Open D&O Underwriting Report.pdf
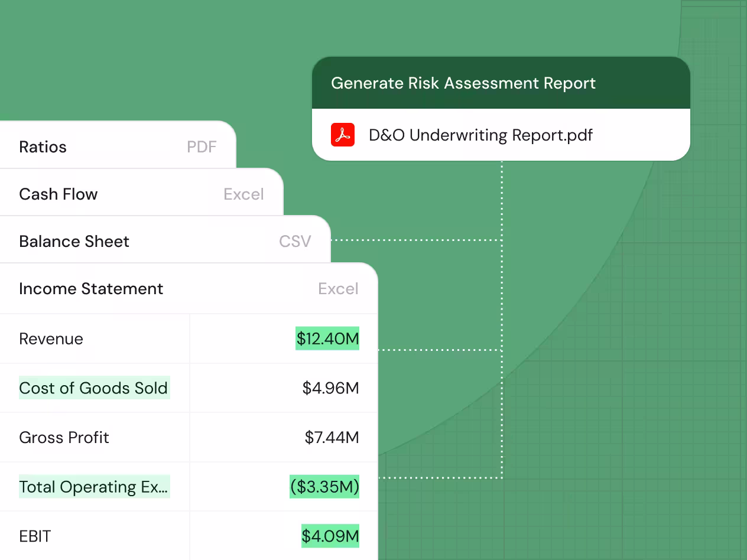This screenshot has width=747, height=560. pyautogui.click(x=480, y=135)
